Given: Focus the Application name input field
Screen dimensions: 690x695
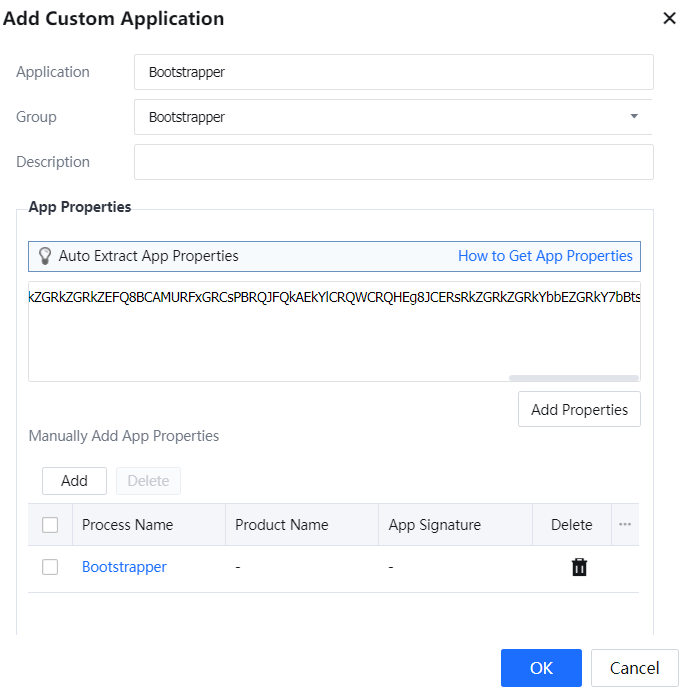Looking at the screenshot, I should point(393,72).
